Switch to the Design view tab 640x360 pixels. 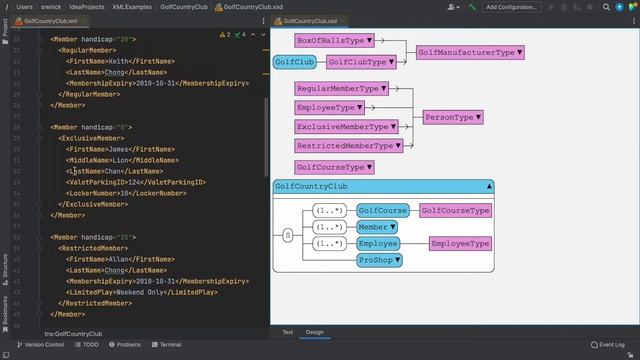coord(315,332)
